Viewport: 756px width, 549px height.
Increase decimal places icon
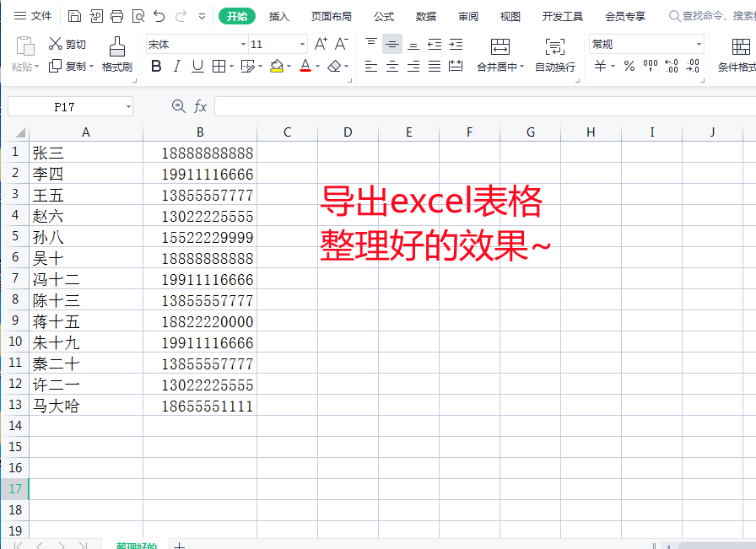pos(671,66)
